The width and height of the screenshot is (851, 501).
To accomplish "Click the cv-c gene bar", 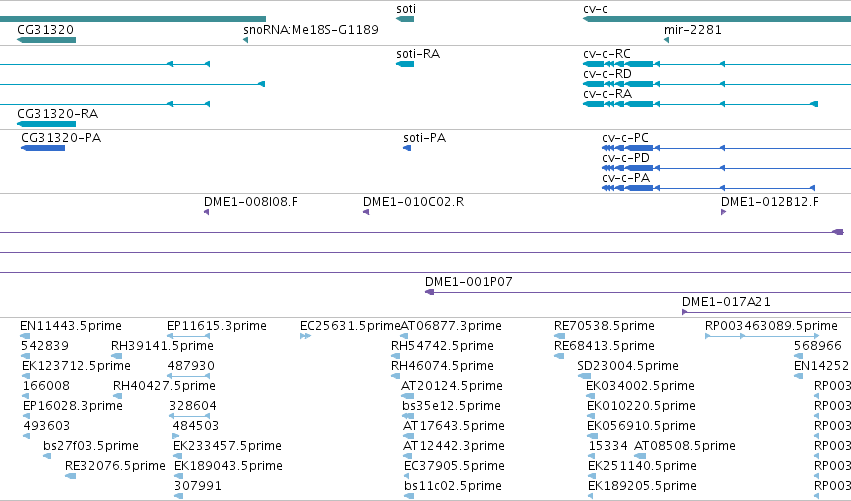I will (717, 19).
